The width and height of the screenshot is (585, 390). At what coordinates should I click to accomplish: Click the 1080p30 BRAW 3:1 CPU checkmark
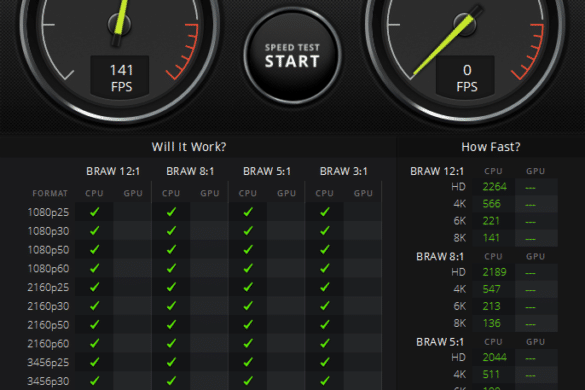(325, 231)
